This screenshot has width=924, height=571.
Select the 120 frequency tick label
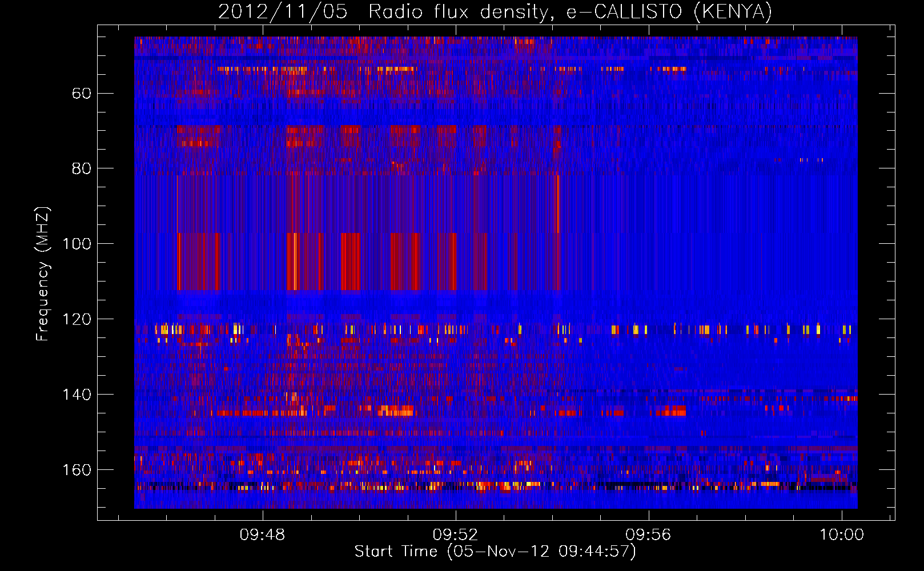[77, 319]
